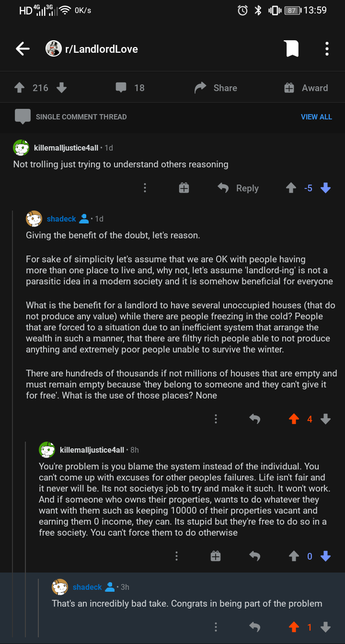The width and height of the screenshot is (345, 644).
Task: Open the three-dot menu on shadeck's bottom reply
Action: (216, 627)
